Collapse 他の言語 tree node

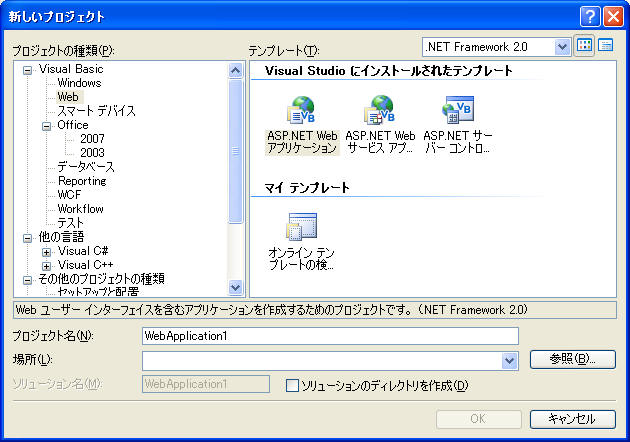(27, 238)
